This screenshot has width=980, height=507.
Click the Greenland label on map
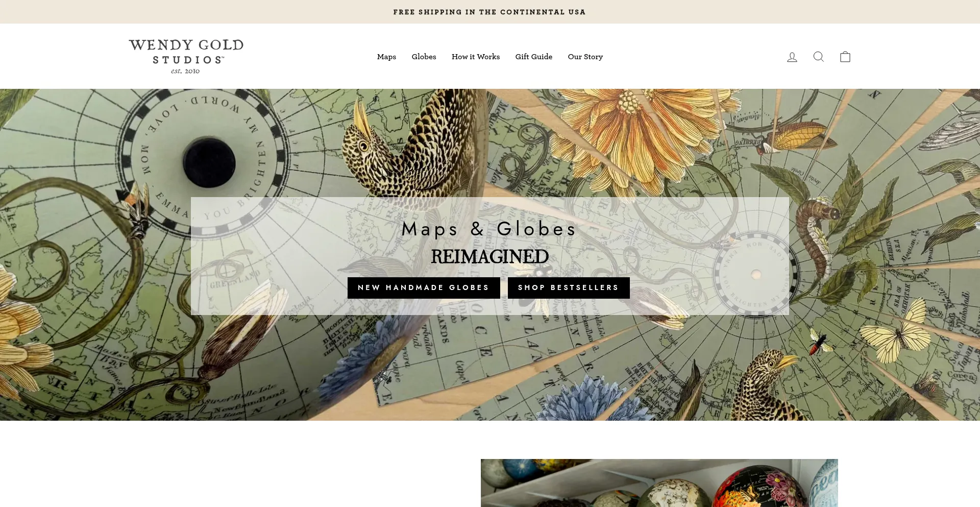pyautogui.click(x=235, y=280)
